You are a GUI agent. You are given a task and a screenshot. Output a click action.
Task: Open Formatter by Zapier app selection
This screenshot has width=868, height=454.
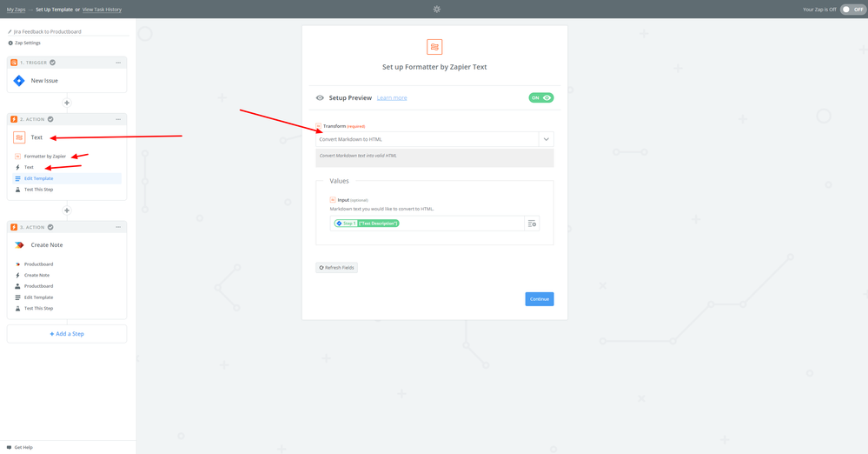pos(45,157)
